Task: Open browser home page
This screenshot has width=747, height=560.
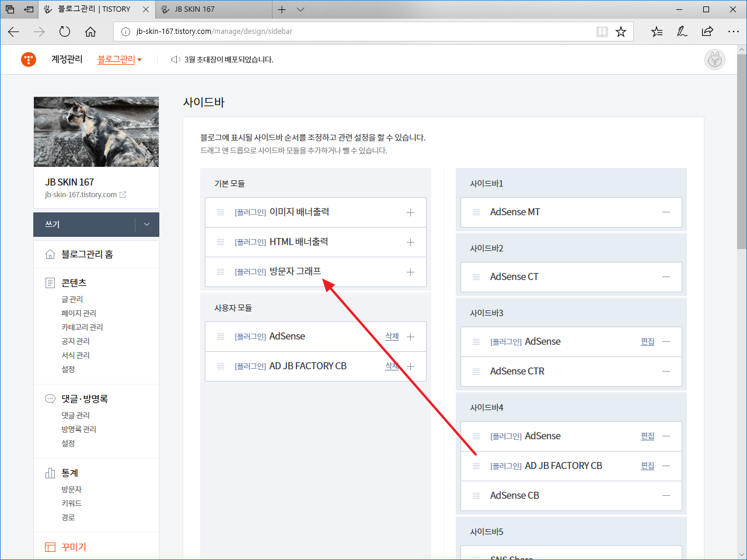Action: 90,32
